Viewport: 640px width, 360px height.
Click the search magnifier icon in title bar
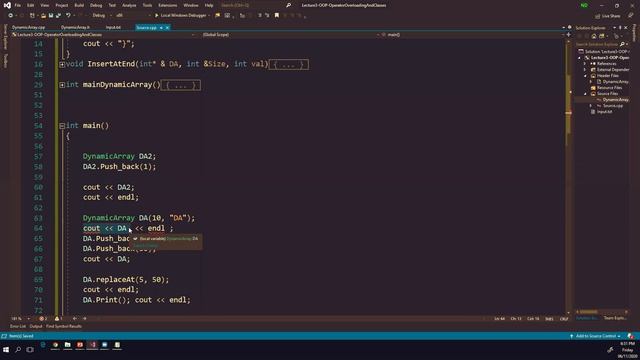click(289, 5)
